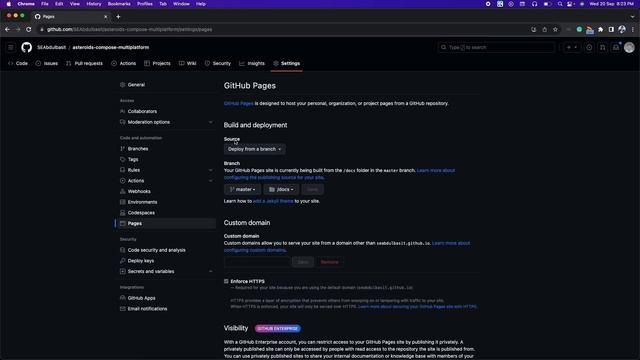Open the /docs folder selector
The image size is (640, 360).
281,189
